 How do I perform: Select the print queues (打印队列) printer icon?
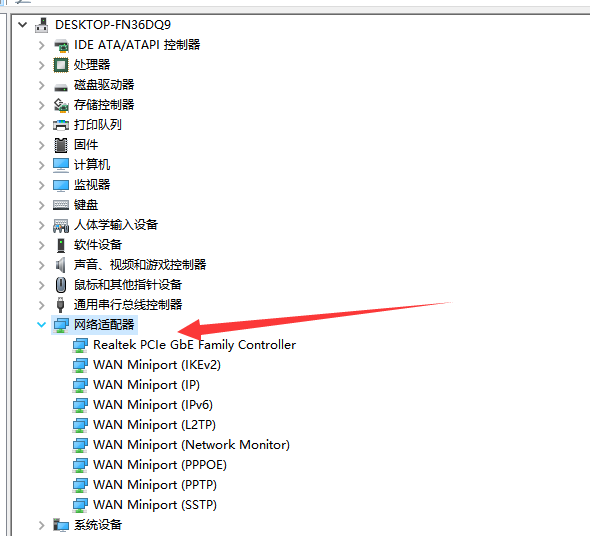tap(61, 125)
